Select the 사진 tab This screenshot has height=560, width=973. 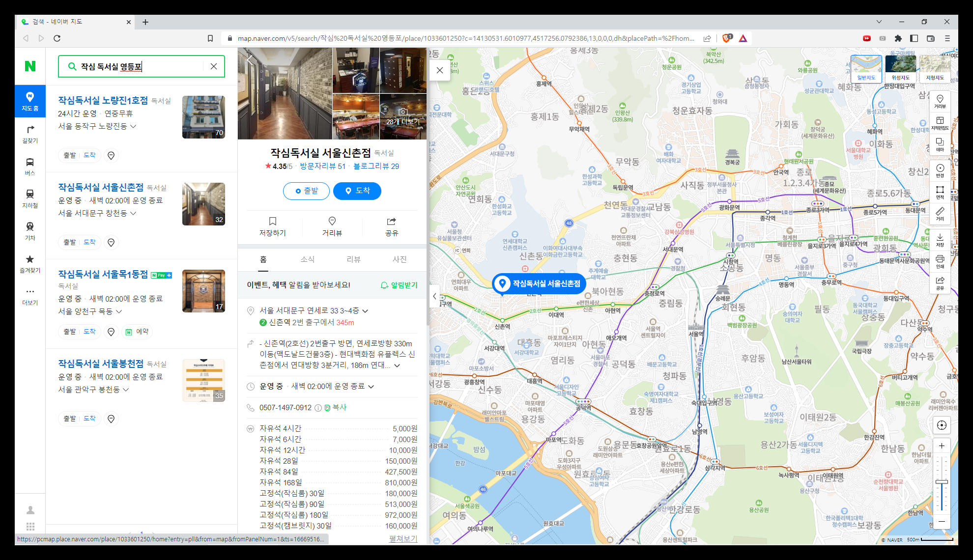400,259
